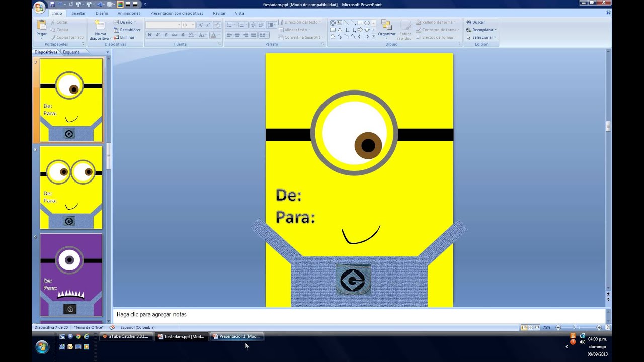Open the Vista ribbon tab
The image size is (644, 362).
coord(239,13)
